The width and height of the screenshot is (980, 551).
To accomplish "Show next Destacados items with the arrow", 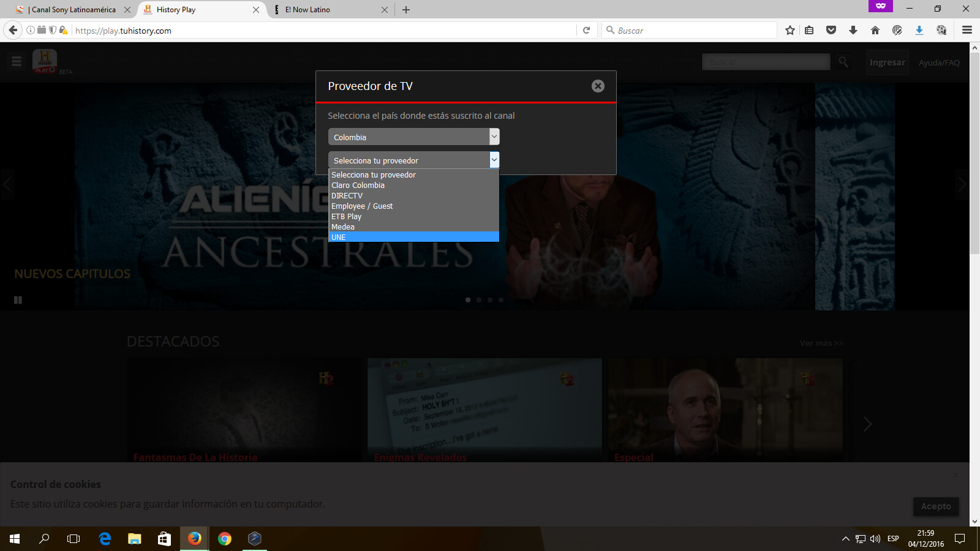I will pyautogui.click(x=867, y=424).
